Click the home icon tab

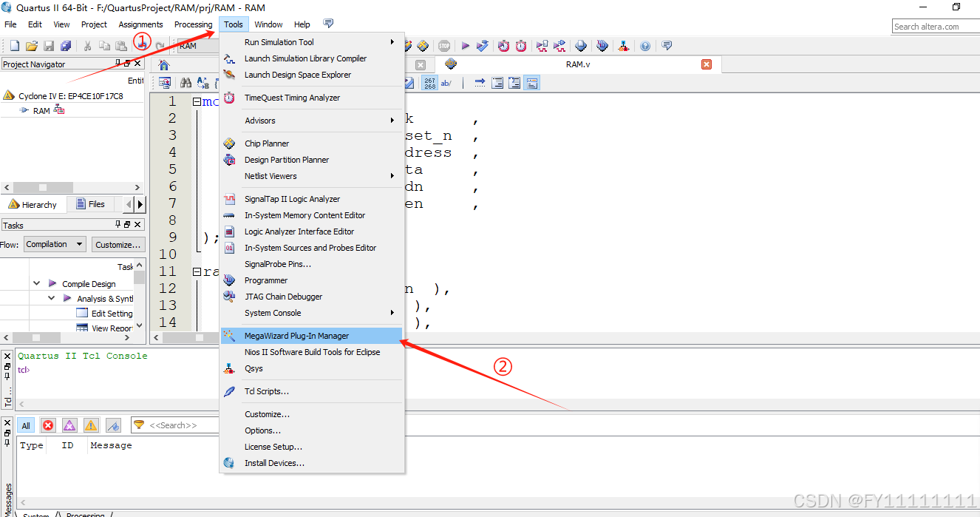click(x=164, y=65)
